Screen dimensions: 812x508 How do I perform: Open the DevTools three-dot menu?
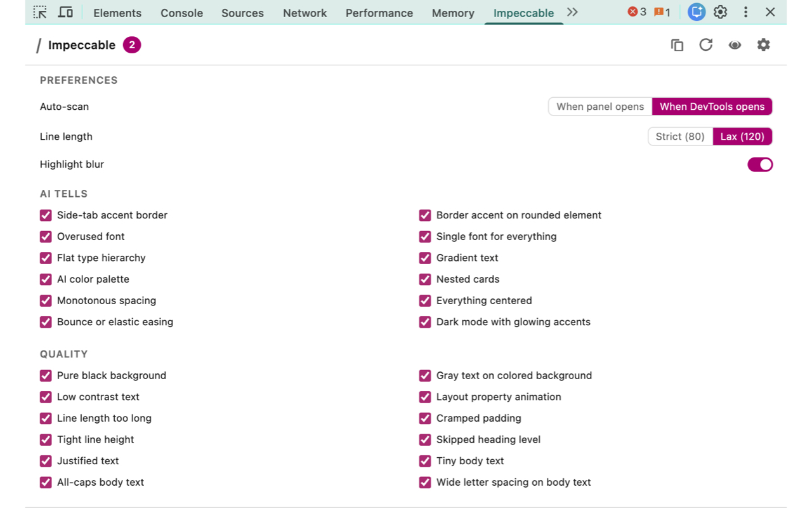(x=745, y=12)
